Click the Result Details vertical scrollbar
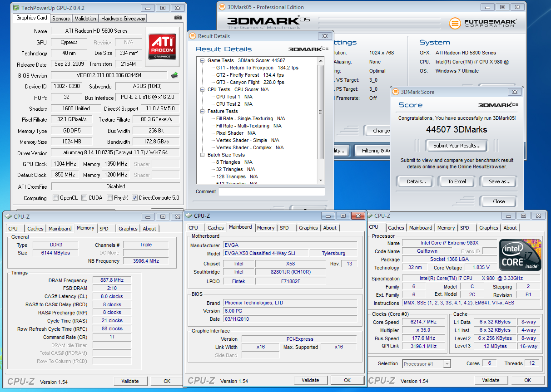Viewport: 551px width, 392px height. [x=321, y=111]
